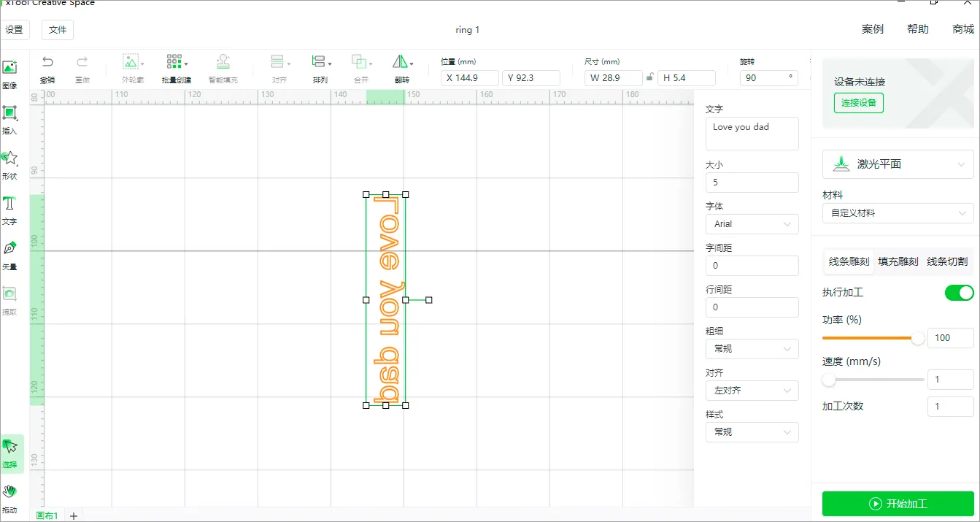
Task: Open the Shape tool
Action: 9,158
